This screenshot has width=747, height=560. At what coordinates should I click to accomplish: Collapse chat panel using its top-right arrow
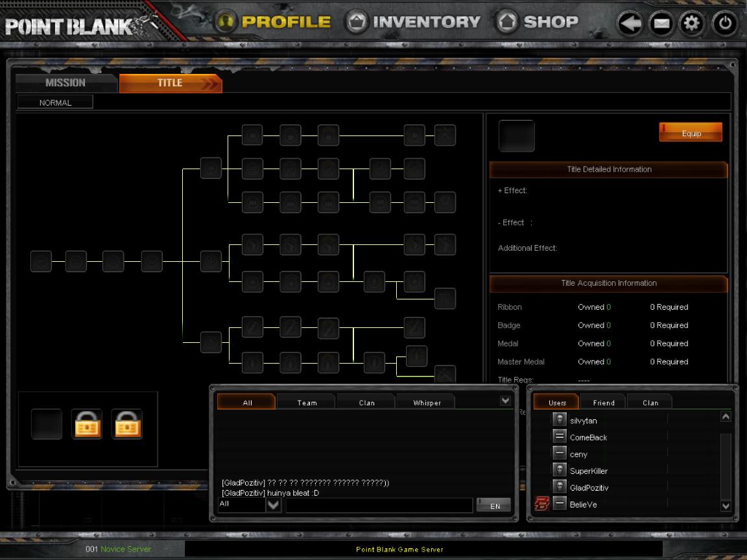pos(506,401)
